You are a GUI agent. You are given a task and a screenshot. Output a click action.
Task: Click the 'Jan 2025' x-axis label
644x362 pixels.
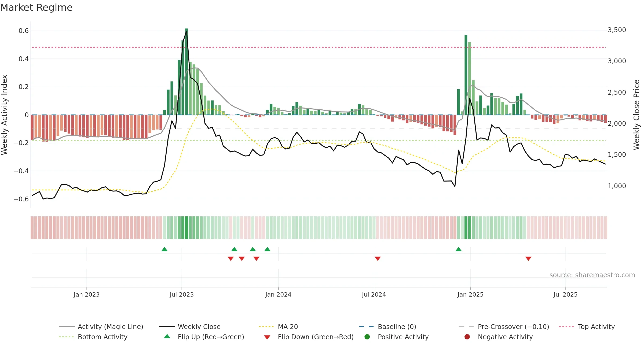(470, 294)
